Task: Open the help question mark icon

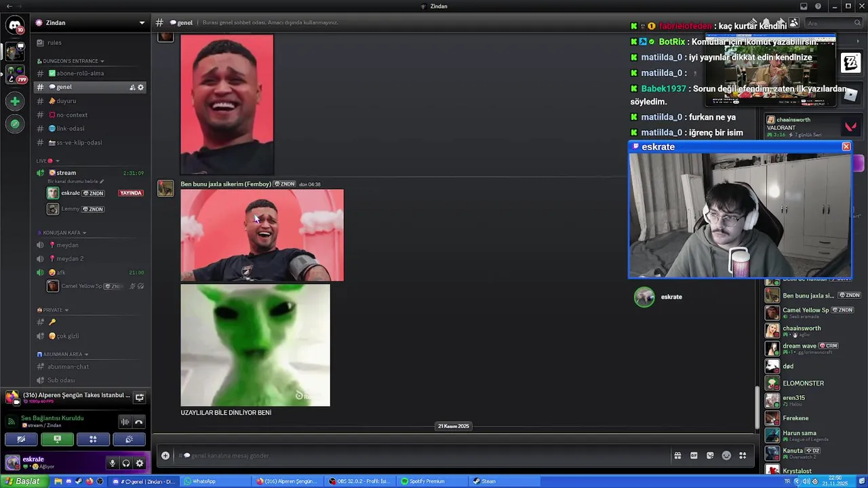Action: (x=818, y=6)
